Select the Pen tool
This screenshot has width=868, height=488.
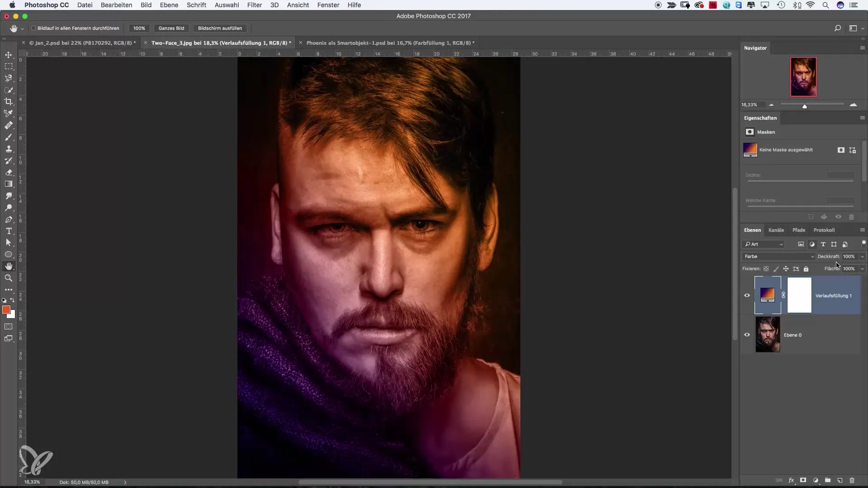tap(9, 219)
